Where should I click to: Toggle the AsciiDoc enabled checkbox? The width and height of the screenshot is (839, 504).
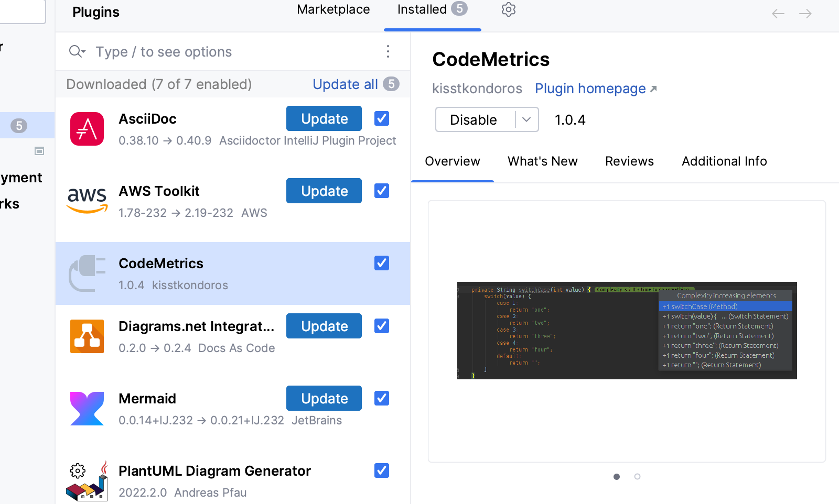pos(382,118)
